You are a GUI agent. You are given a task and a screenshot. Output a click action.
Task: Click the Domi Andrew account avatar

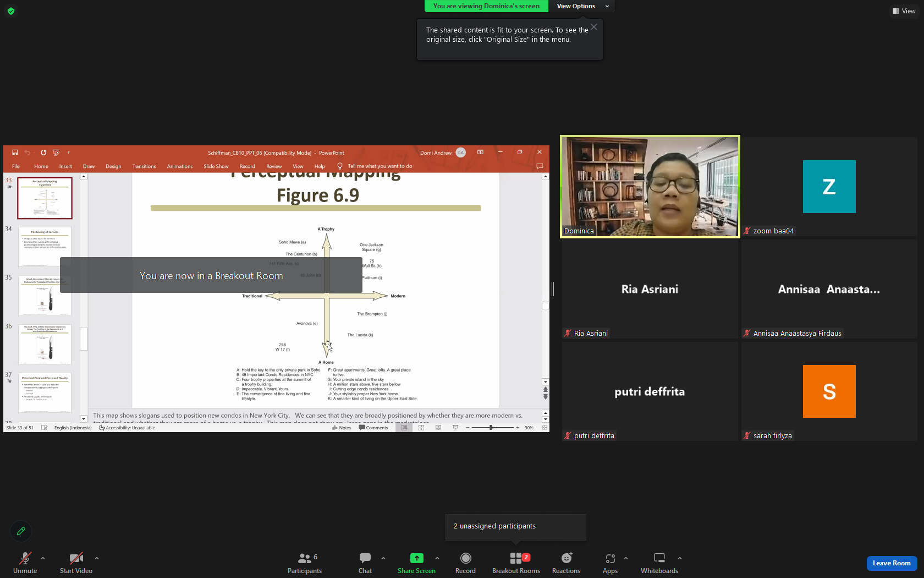[x=461, y=152]
